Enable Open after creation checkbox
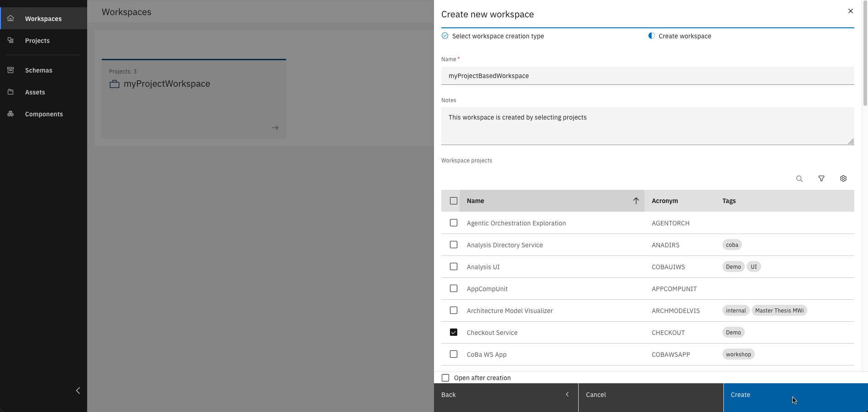Screen dimensions: 868x412 coord(445,378)
